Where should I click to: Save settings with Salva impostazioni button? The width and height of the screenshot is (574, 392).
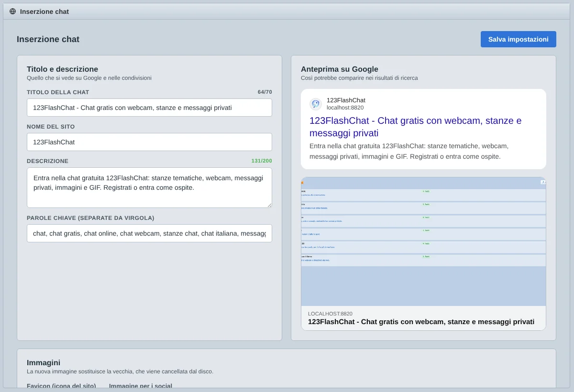[519, 39]
